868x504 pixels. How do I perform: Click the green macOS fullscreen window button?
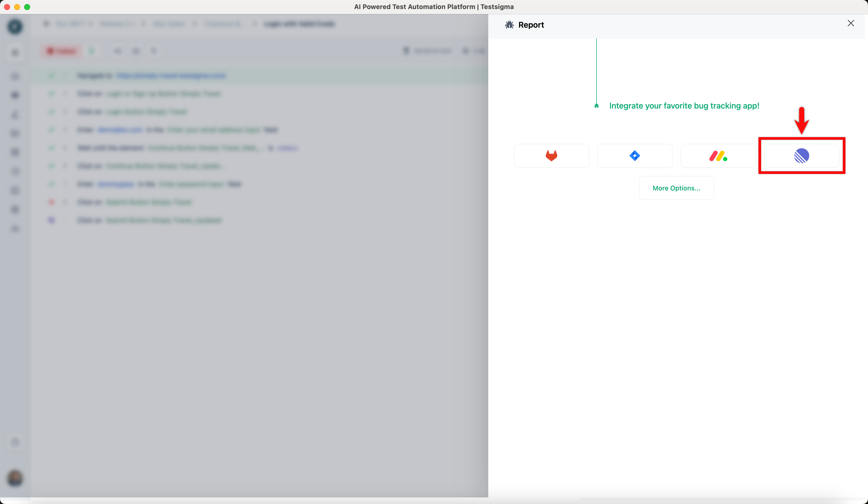[x=27, y=7]
